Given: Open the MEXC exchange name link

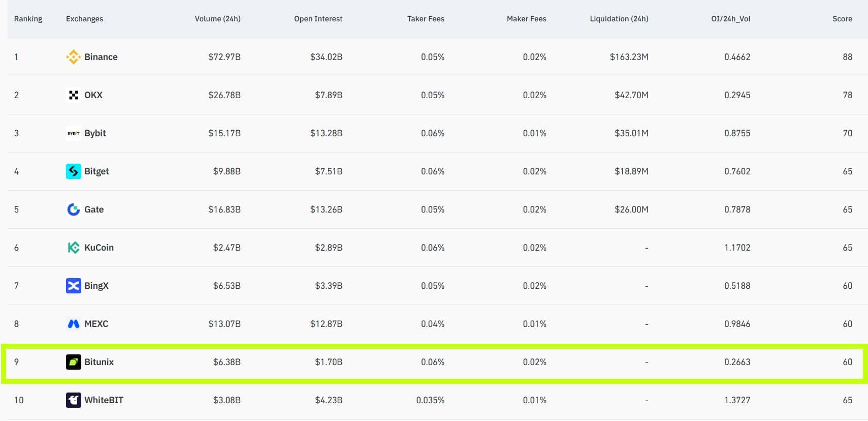Looking at the screenshot, I should pos(97,324).
